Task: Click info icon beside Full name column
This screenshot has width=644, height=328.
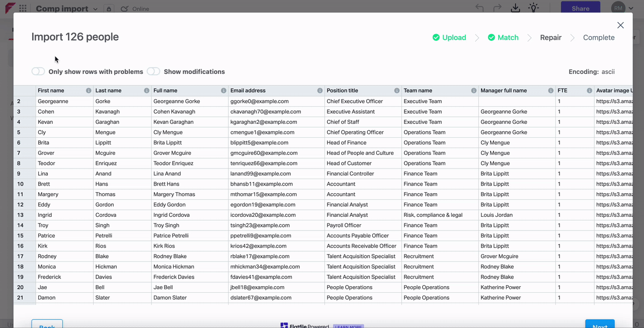Action: point(224,91)
